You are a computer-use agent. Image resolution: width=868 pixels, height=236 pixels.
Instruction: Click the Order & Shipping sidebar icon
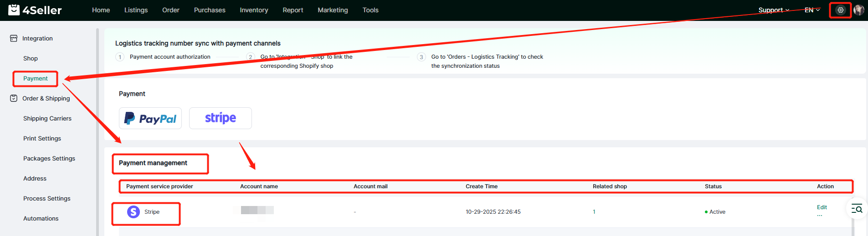coord(14,98)
